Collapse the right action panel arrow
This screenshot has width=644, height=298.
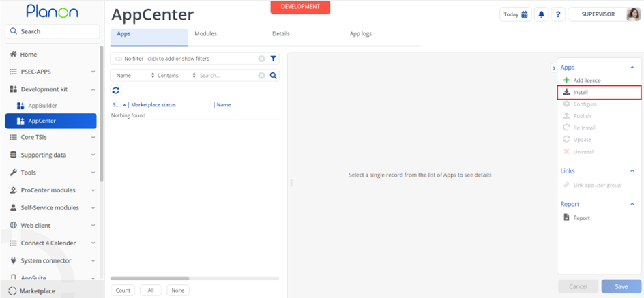553,68
